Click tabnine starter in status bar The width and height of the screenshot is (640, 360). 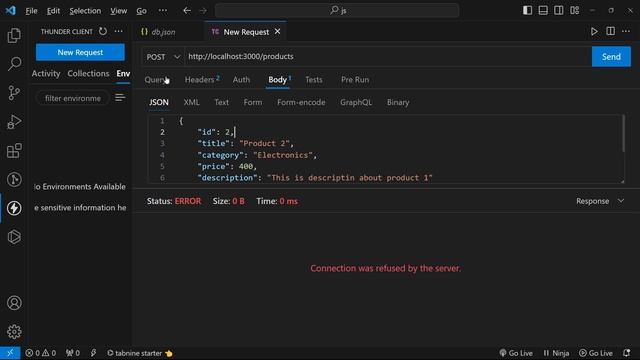[140, 353]
